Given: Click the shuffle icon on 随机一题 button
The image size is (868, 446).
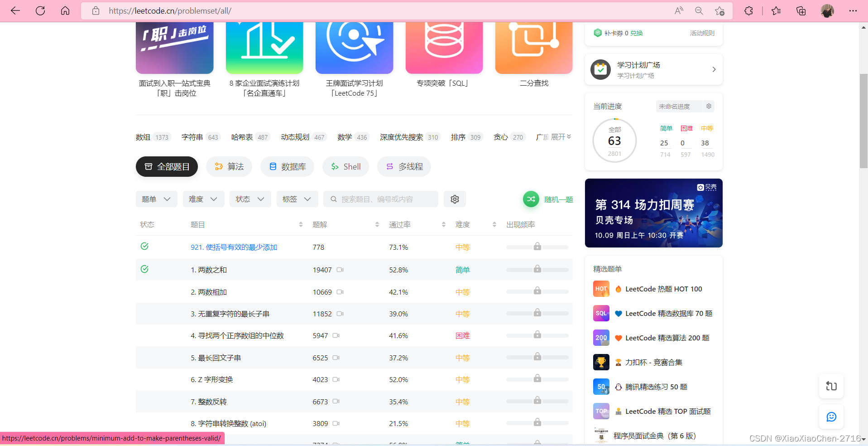Looking at the screenshot, I should pyautogui.click(x=530, y=199).
